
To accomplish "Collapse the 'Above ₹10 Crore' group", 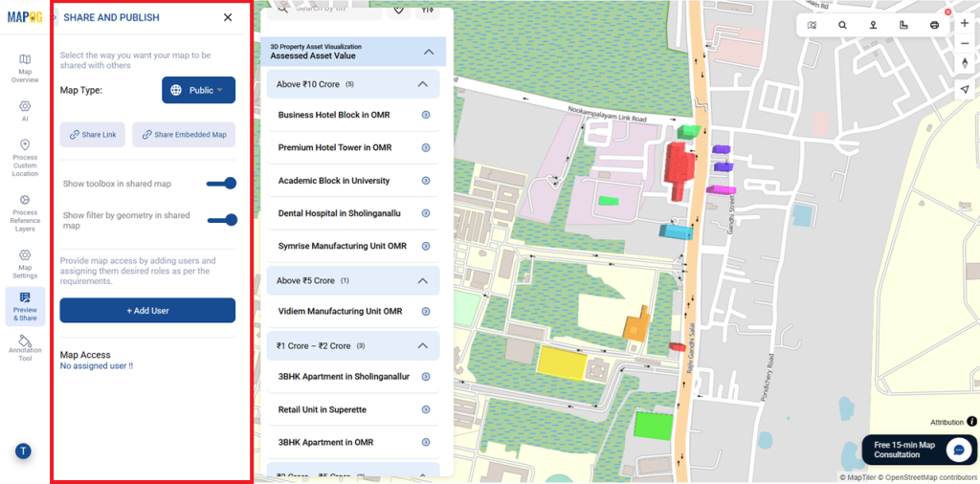I will pyautogui.click(x=422, y=83).
